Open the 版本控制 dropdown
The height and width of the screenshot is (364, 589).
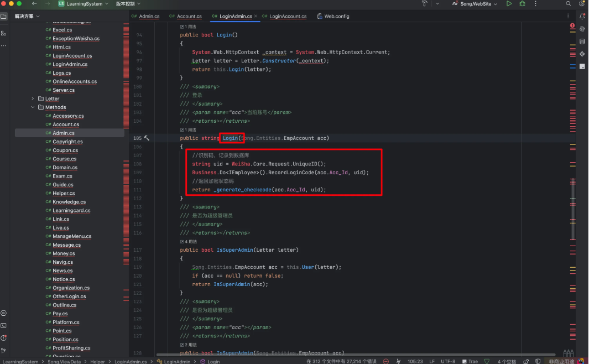124,4
